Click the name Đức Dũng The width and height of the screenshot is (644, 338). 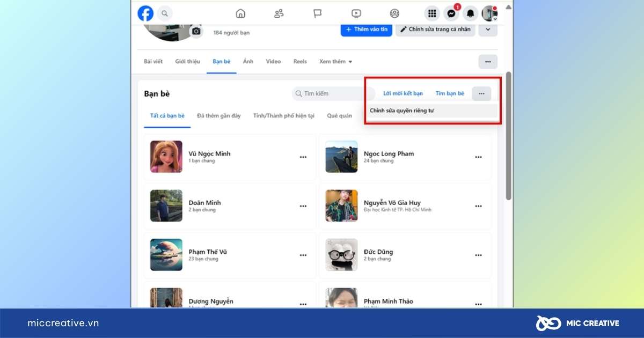point(378,252)
